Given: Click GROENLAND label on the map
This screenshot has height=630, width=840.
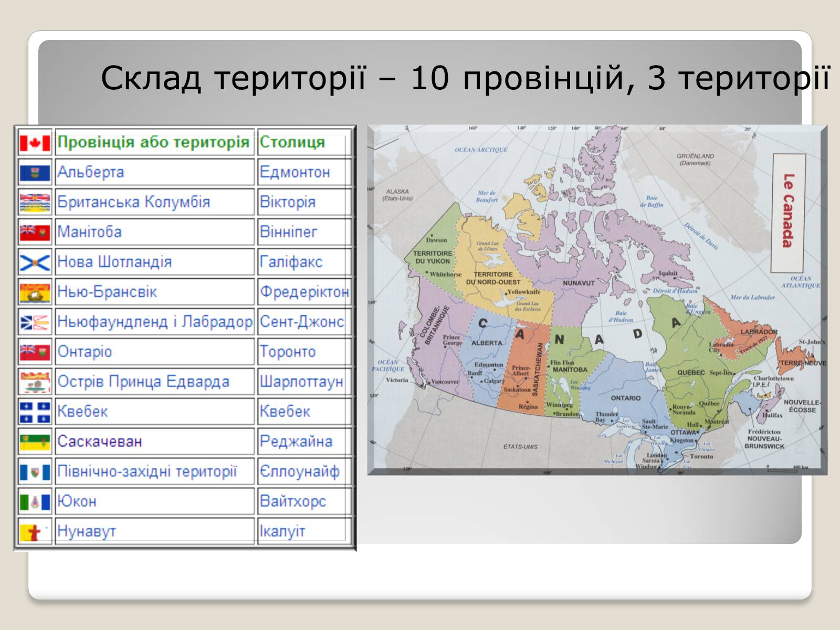Looking at the screenshot, I should point(696,156).
